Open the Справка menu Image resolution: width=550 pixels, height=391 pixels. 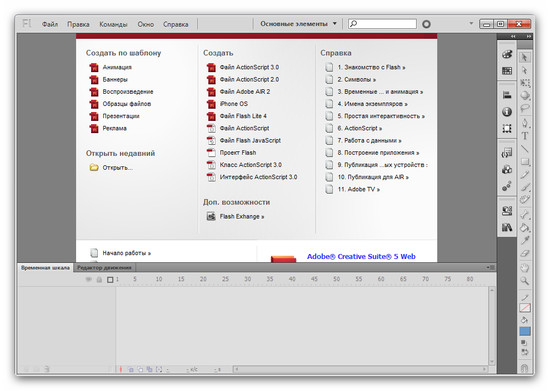click(175, 24)
